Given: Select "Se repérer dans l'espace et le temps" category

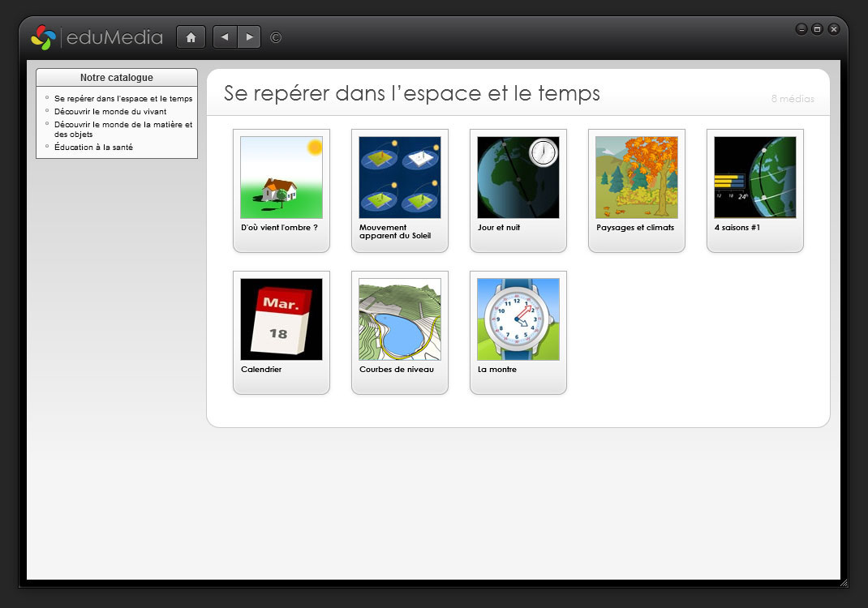Looking at the screenshot, I should (x=123, y=98).
